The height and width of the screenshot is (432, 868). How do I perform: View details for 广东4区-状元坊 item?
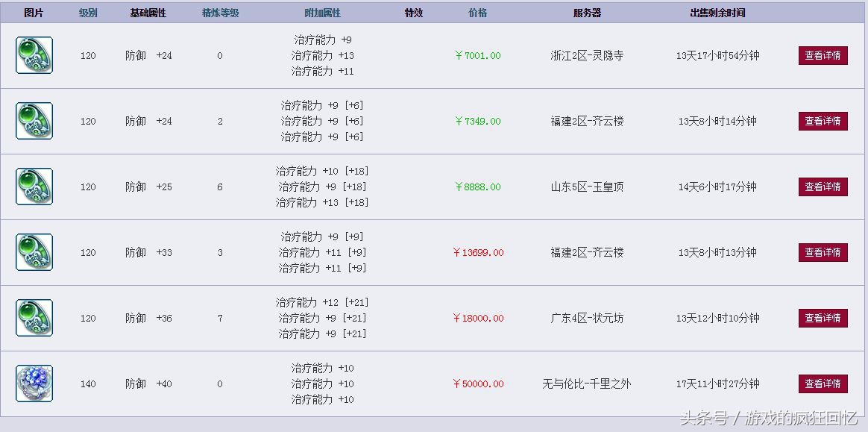[x=823, y=319]
